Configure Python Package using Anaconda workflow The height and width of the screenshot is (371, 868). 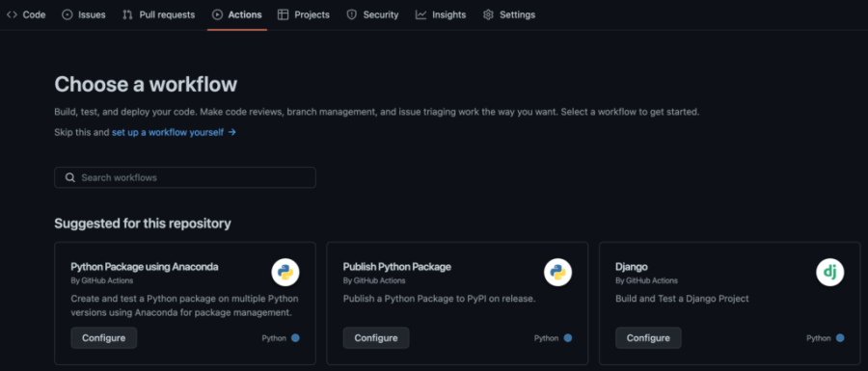coord(103,338)
